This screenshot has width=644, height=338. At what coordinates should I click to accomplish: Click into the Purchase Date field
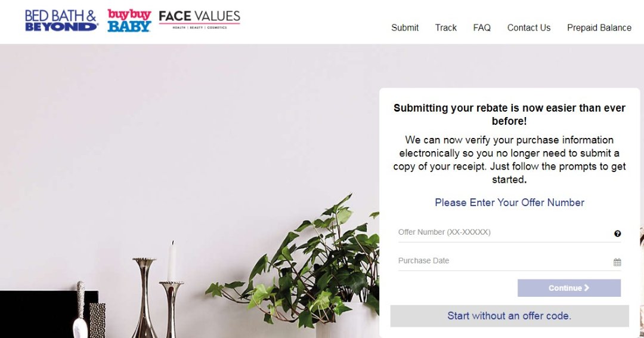coord(501,261)
